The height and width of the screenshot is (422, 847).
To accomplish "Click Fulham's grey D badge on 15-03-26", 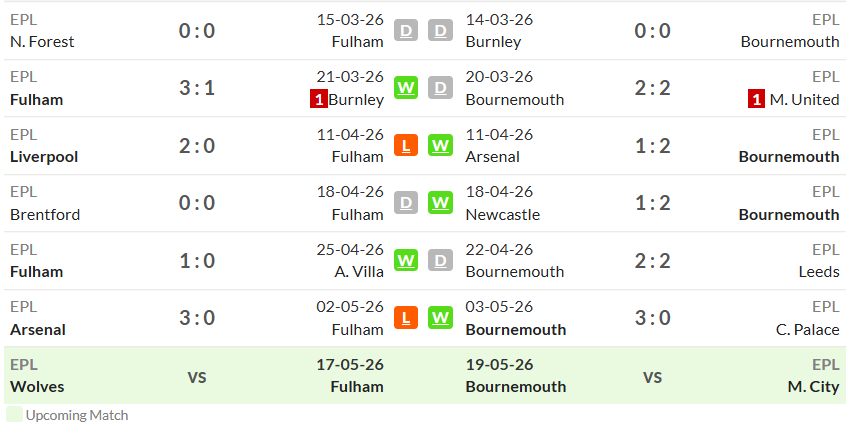I will coord(406,30).
